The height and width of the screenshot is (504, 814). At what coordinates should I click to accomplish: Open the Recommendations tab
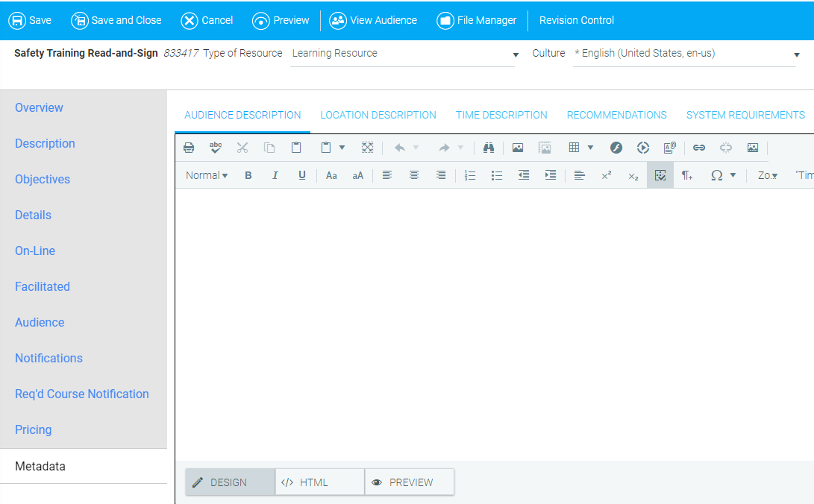[x=616, y=115]
